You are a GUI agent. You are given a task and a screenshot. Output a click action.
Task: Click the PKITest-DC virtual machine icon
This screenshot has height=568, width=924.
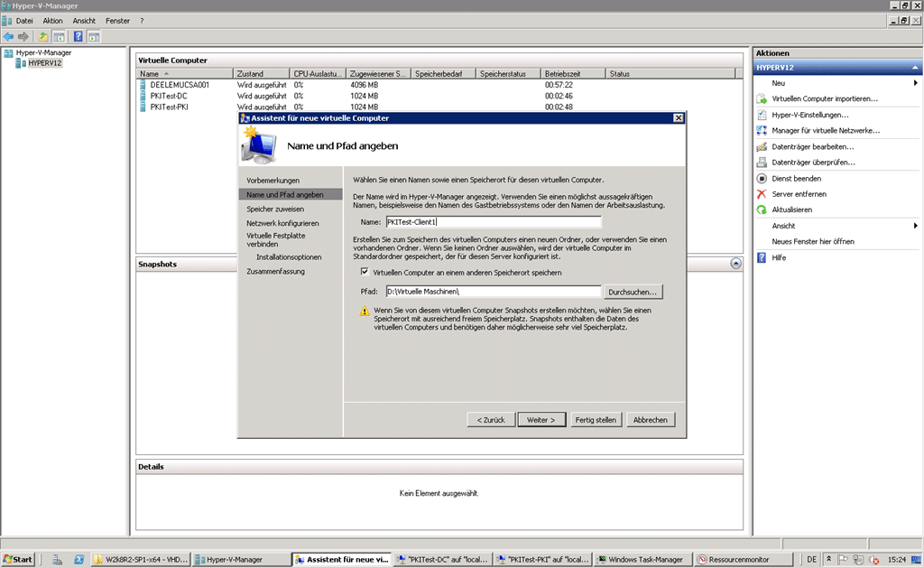coord(143,96)
